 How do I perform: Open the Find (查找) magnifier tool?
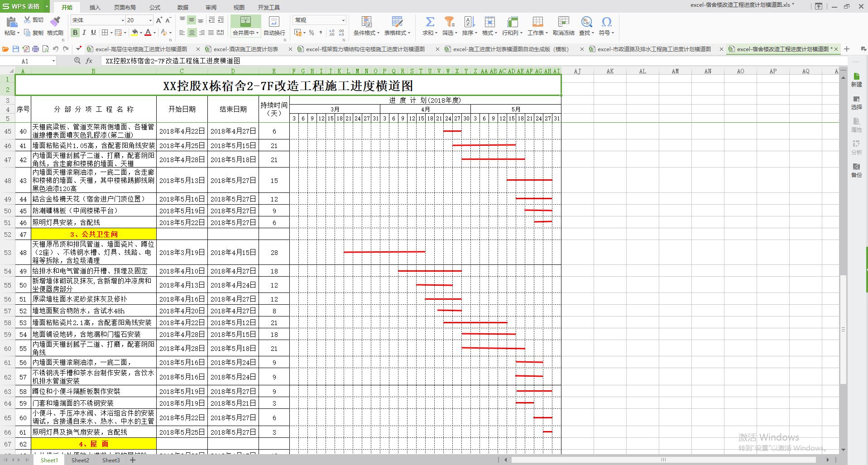(x=586, y=22)
